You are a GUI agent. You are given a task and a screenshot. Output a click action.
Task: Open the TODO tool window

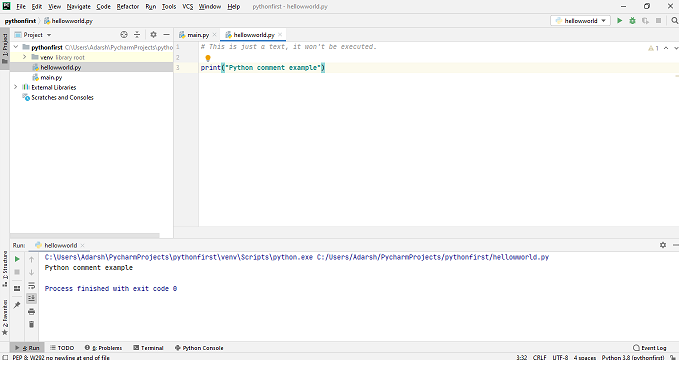coord(62,348)
